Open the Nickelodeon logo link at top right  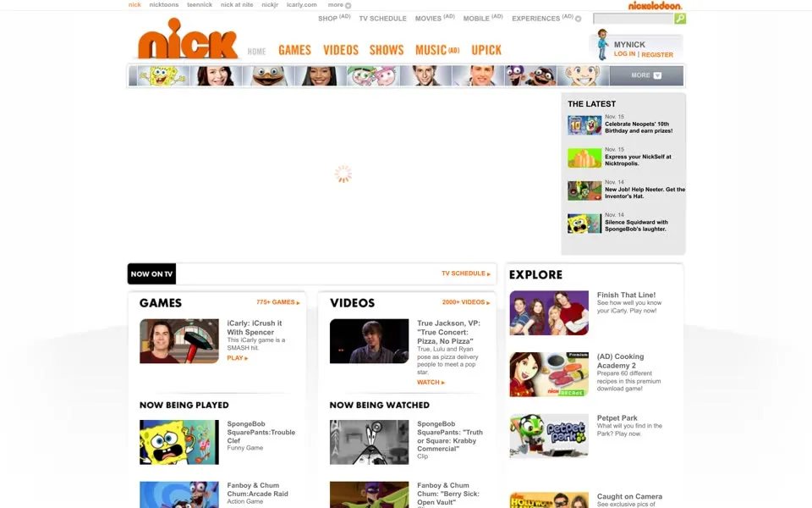pos(655,5)
